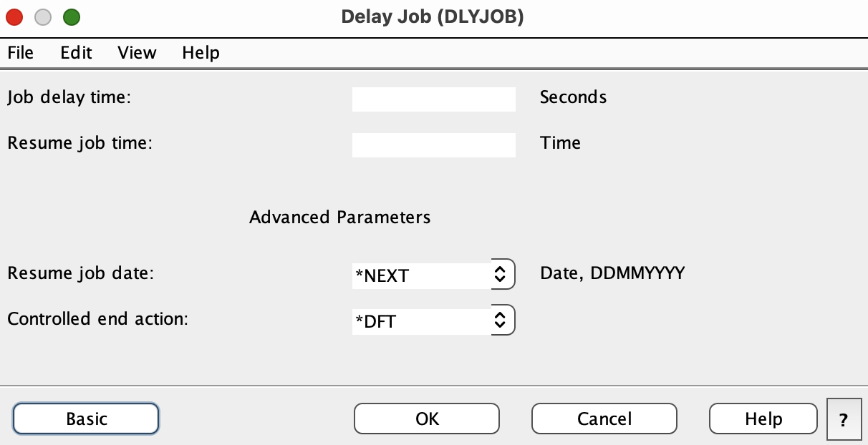The width and height of the screenshot is (868, 445).
Task: Click the *NEXT value in Resume job date
Action: coord(420,275)
